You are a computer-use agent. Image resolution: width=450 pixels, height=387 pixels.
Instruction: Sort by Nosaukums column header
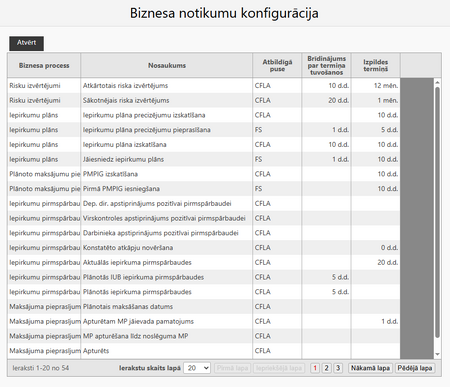click(x=167, y=65)
